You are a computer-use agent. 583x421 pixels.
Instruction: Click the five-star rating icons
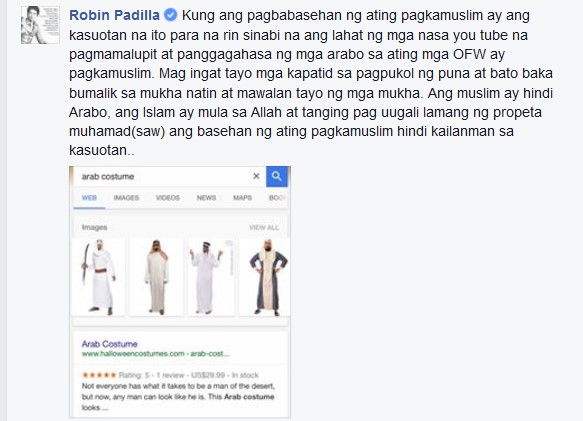(x=99, y=375)
